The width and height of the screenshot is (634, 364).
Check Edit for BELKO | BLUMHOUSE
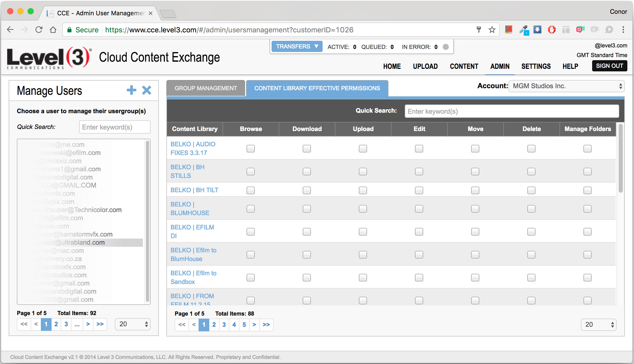coord(419,209)
